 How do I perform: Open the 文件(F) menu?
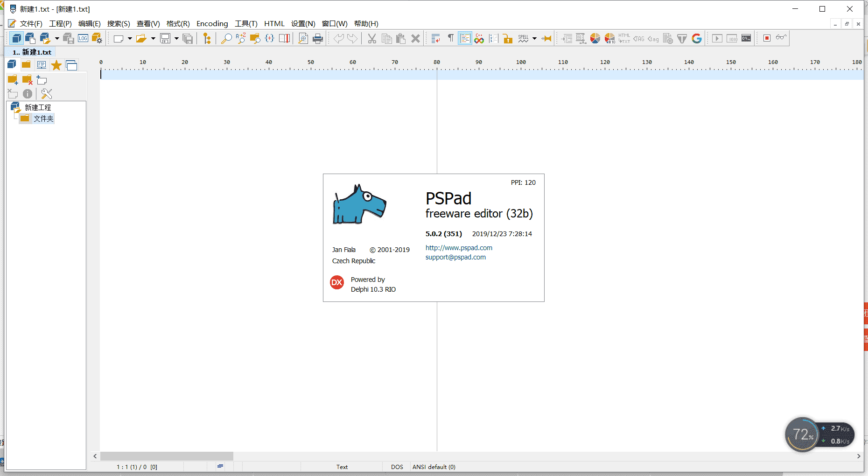pyautogui.click(x=31, y=24)
